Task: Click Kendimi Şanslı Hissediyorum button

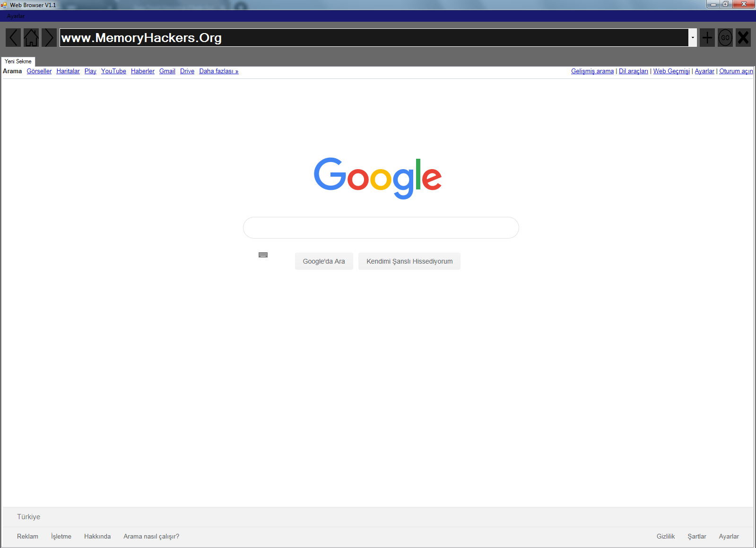Action: pos(409,261)
